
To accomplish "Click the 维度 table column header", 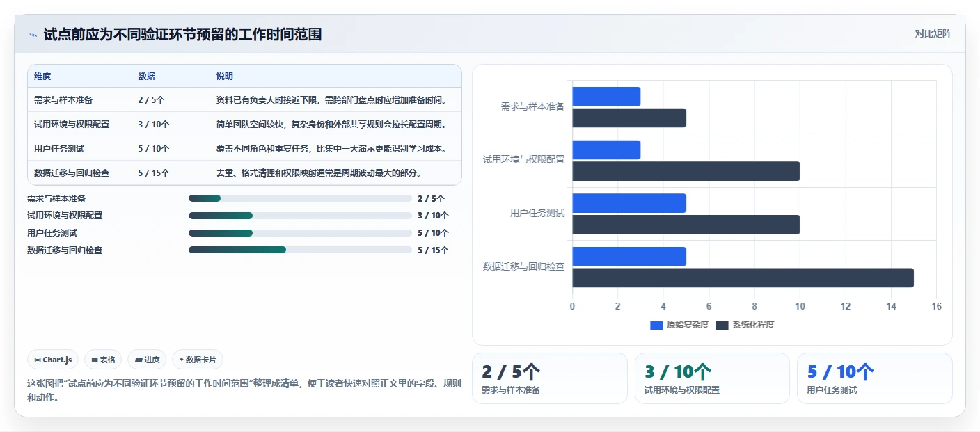I will (x=42, y=77).
